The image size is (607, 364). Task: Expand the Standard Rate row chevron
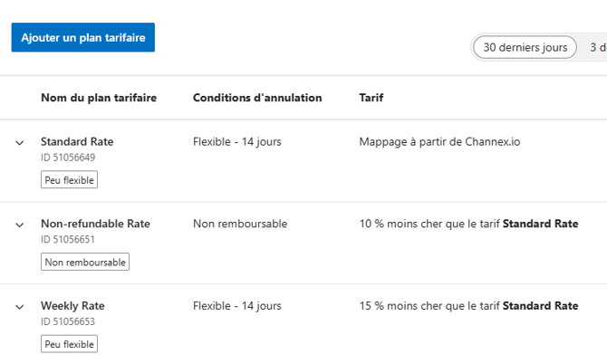point(20,143)
